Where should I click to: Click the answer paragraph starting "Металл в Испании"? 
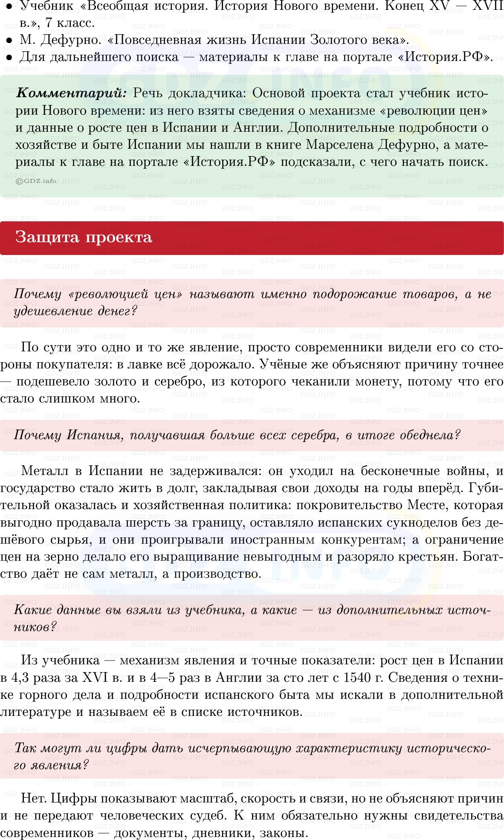pyautogui.click(x=252, y=522)
